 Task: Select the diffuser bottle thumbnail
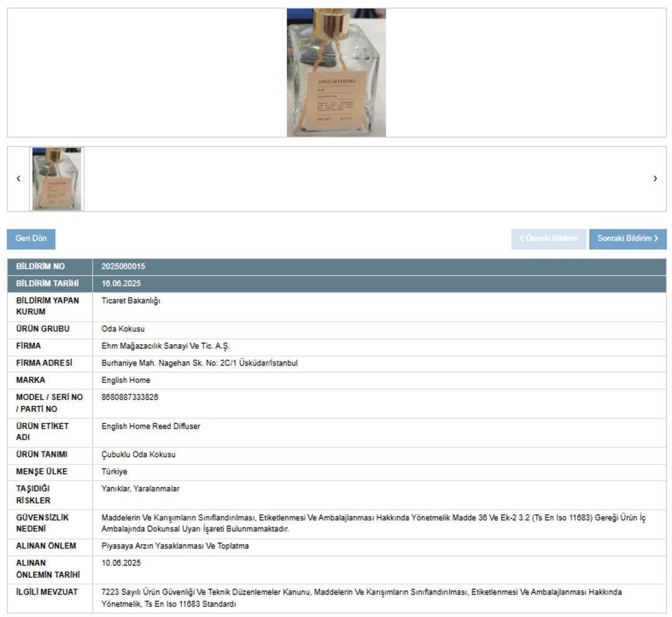(57, 179)
